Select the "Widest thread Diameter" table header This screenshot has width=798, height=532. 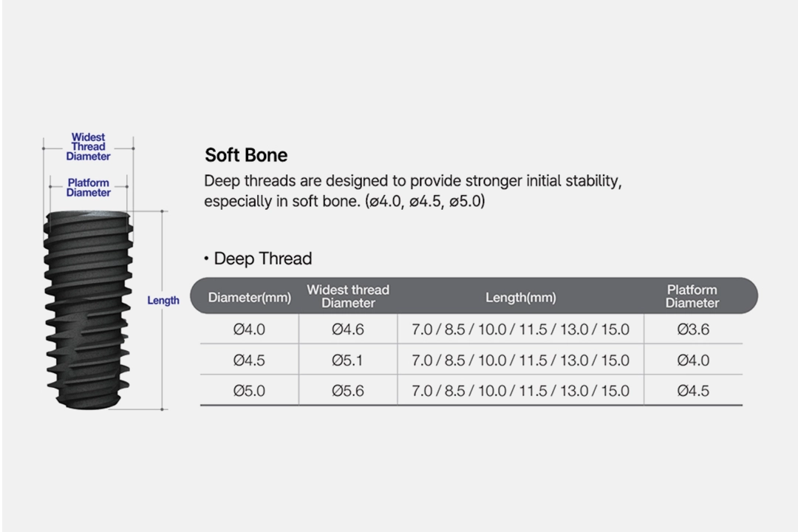(348, 296)
